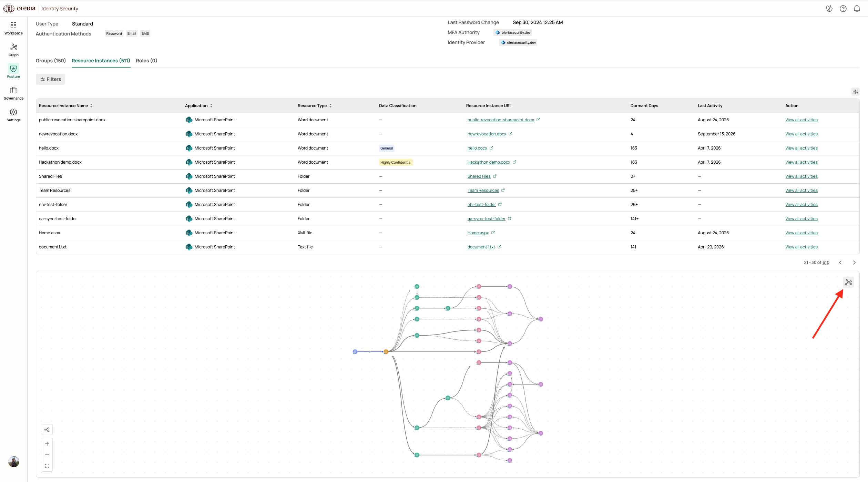868x482 pixels.
Task: Click the orange node in the graph
Action: [x=386, y=352]
